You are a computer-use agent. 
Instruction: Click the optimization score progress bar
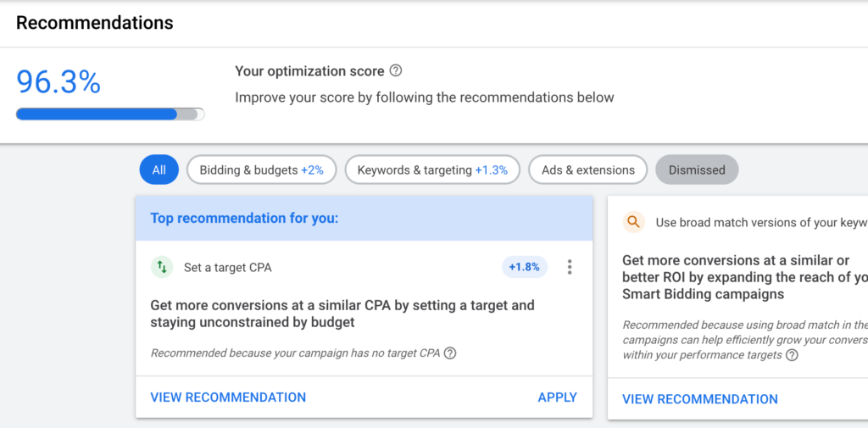click(x=110, y=114)
